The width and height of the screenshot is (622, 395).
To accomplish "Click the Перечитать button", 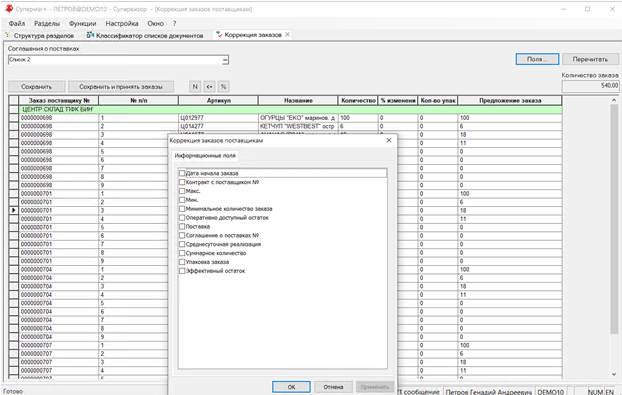I will [x=590, y=59].
